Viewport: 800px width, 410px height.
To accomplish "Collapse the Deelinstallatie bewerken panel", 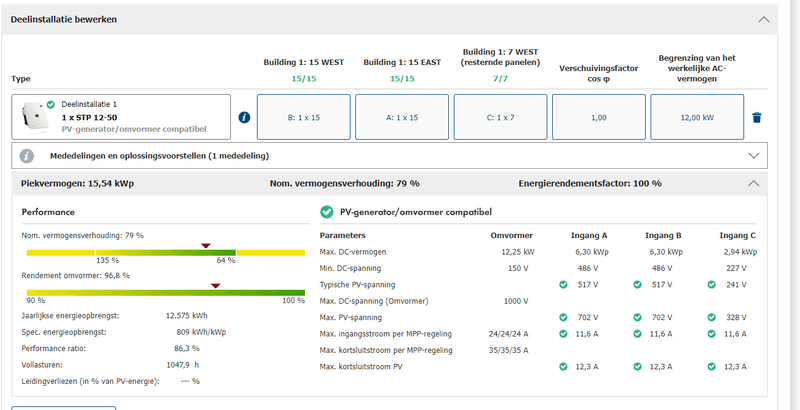I will 764,19.
